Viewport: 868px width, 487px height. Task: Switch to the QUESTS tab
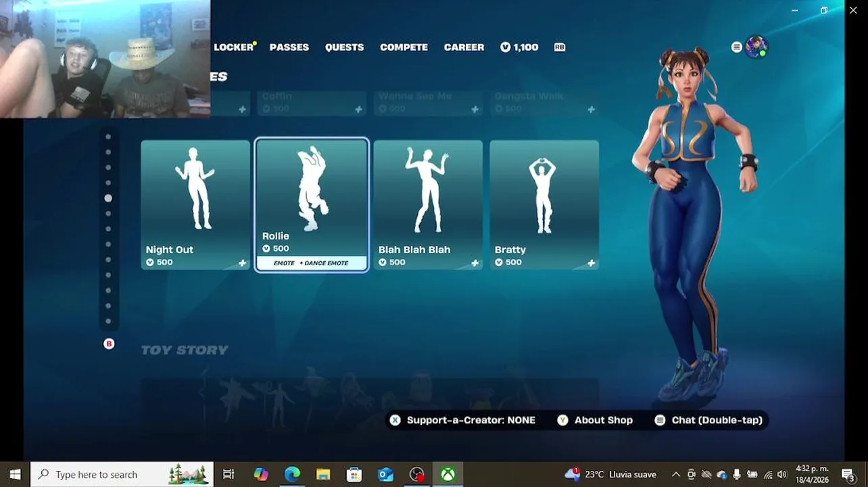pos(344,47)
